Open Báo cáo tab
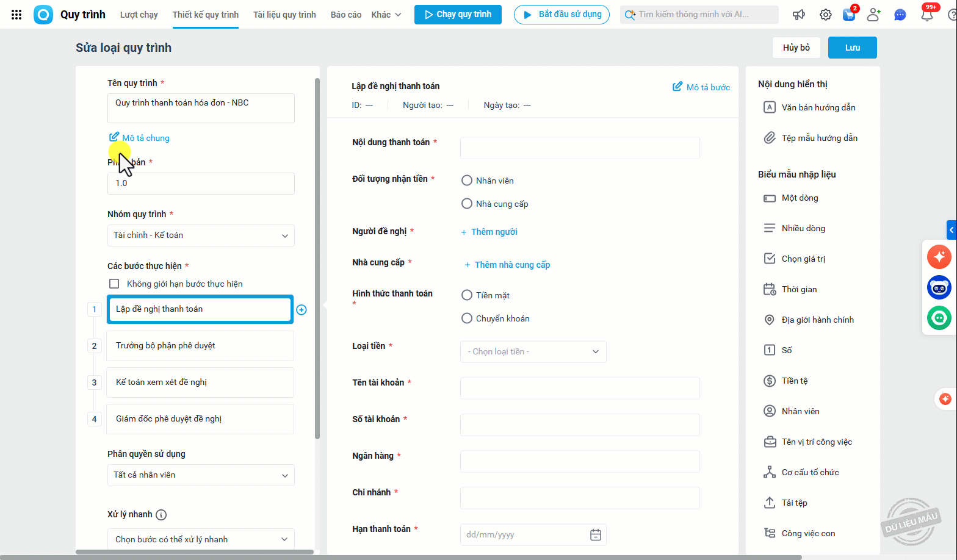Image resolution: width=957 pixels, height=560 pixels. pos(346,15)
